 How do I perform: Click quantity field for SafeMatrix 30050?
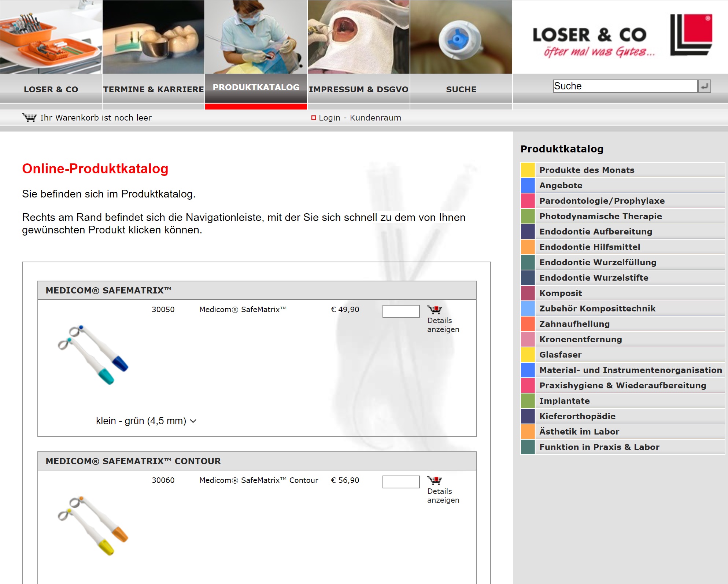click(x=401, y=311)
